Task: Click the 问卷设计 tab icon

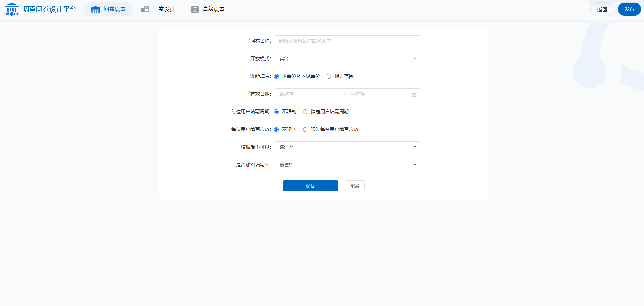Action: (x=145, y=9)
